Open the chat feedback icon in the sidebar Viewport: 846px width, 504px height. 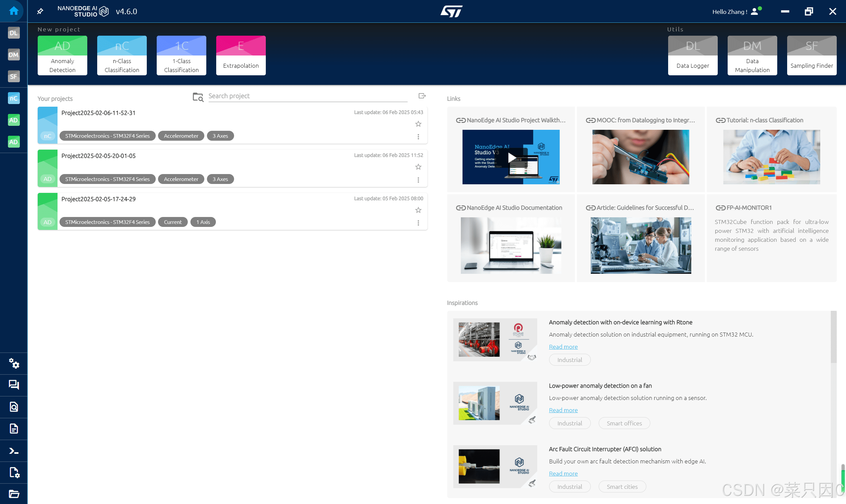click(x=14, y=385)
